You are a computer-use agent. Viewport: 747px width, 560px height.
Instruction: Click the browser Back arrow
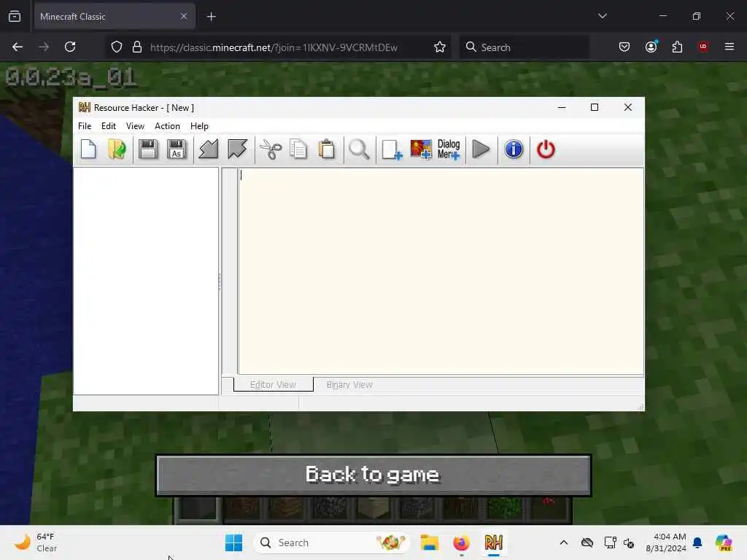(x=18, y=47)
